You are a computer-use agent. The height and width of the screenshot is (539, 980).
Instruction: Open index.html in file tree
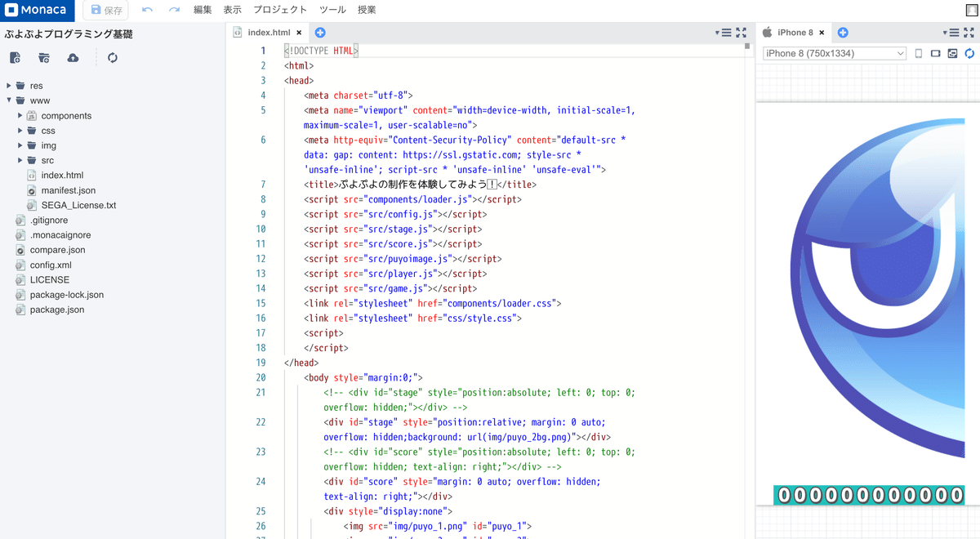(x=62, y=175)
